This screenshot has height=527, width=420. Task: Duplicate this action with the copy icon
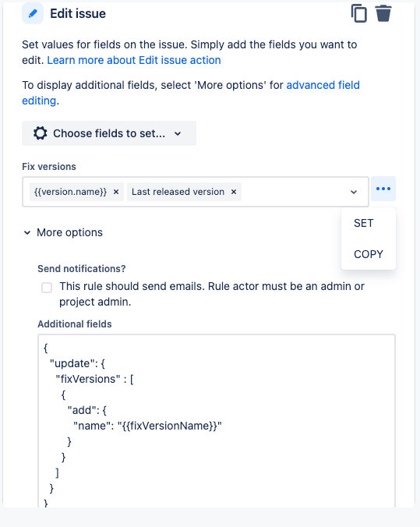(x=359, y=13)
